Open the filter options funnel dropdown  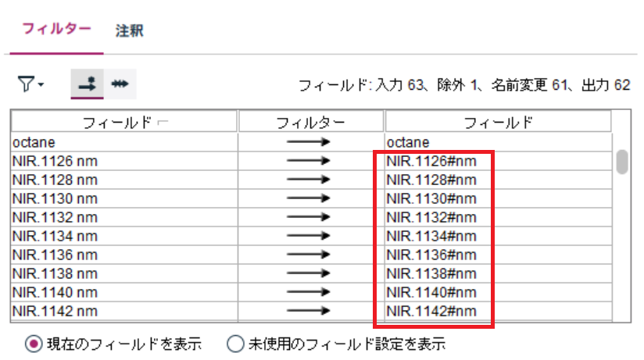[x=30, y=84]
